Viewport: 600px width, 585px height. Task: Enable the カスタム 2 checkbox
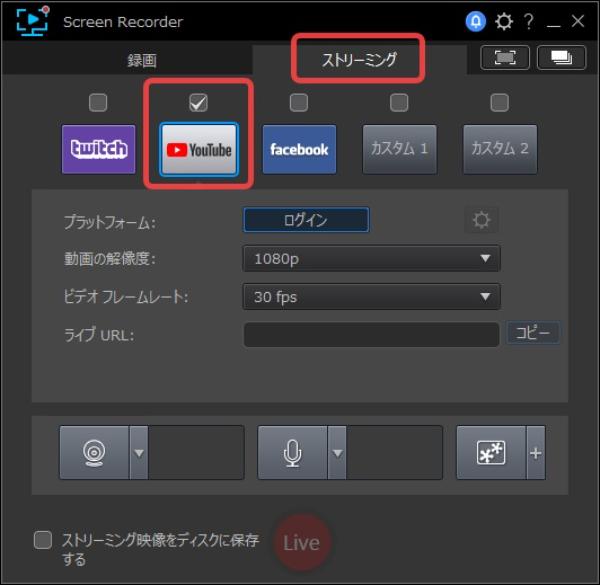pyautogui.click(x=500, y=103)
